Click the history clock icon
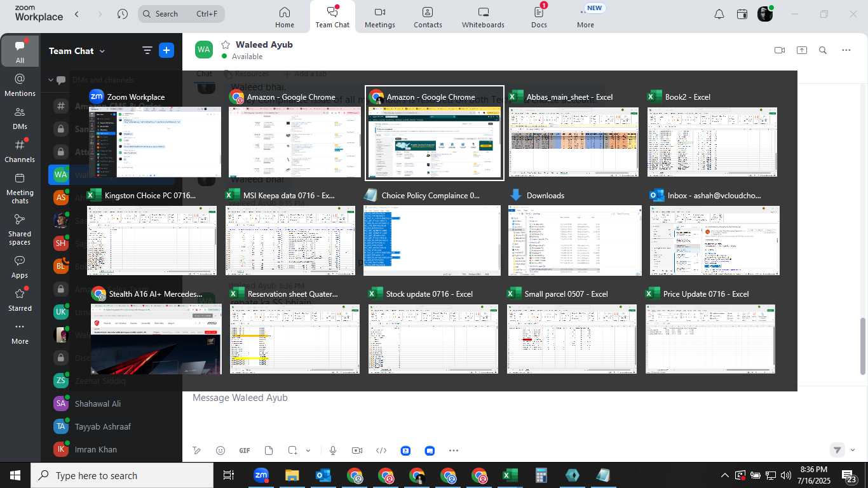This screenshot has width=868, height=488. tap(123, 14)
